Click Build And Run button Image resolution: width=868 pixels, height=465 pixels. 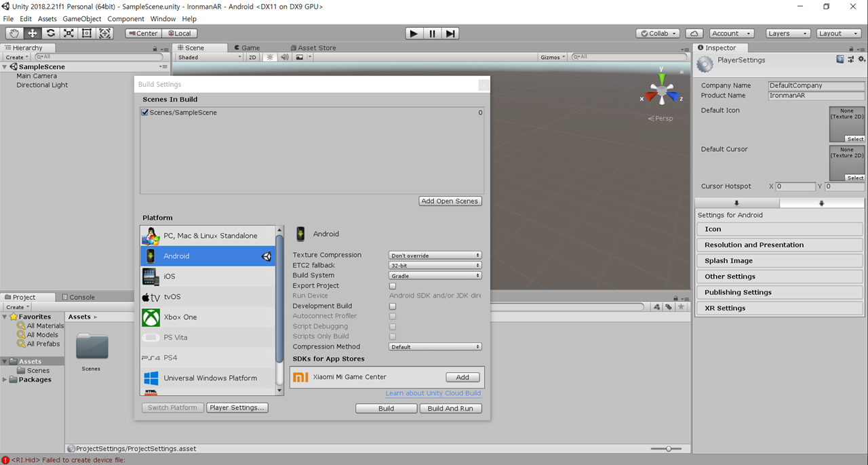(x=450, y=409)
